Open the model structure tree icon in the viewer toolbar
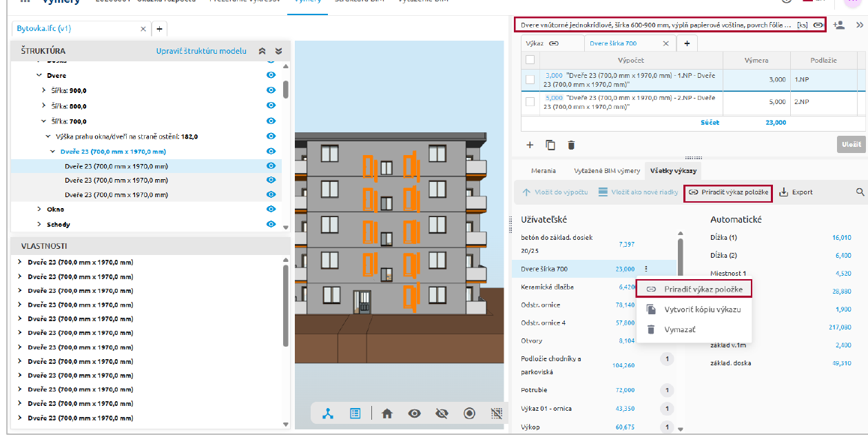The image size is (868, 448). point(328,414)
